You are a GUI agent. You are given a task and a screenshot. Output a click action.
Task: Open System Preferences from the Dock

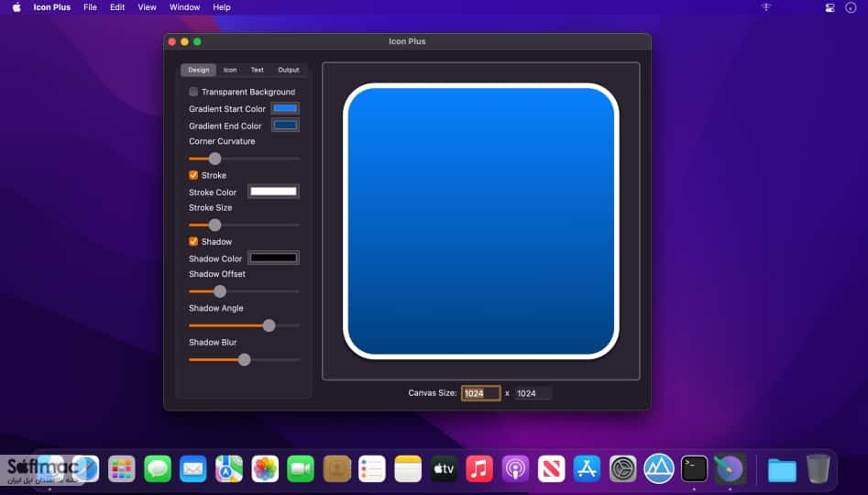tap(622, 469)
